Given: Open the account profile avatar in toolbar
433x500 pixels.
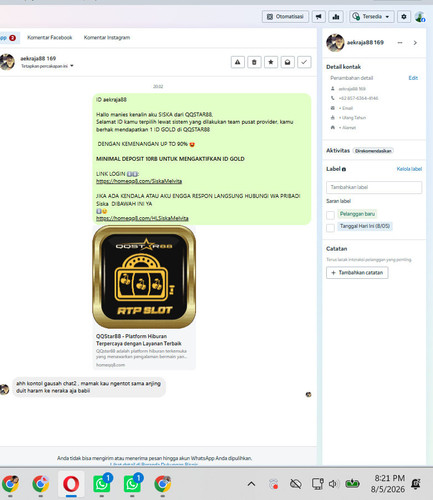Looking at the screenshot, I should click(x=420, y=16).
